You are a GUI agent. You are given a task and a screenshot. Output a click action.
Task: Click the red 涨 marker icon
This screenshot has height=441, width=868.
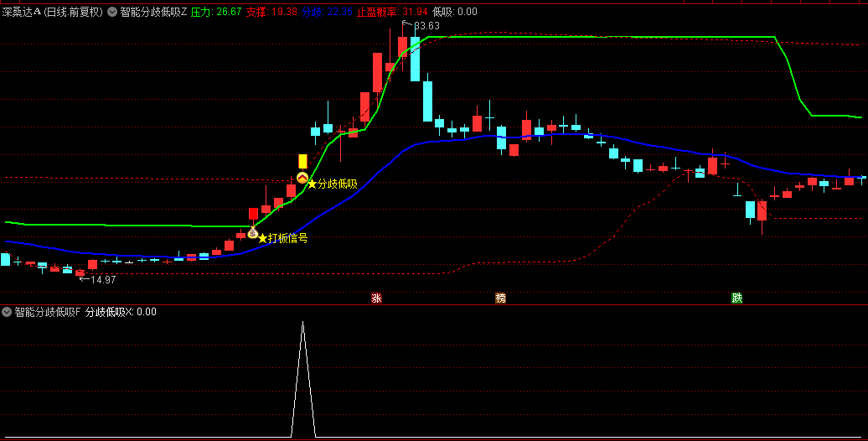coord(376,298)
